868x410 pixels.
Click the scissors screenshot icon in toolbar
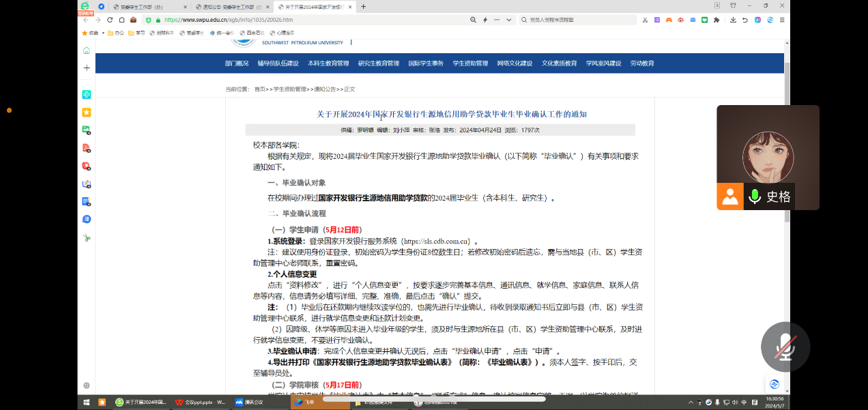(645, 20)
